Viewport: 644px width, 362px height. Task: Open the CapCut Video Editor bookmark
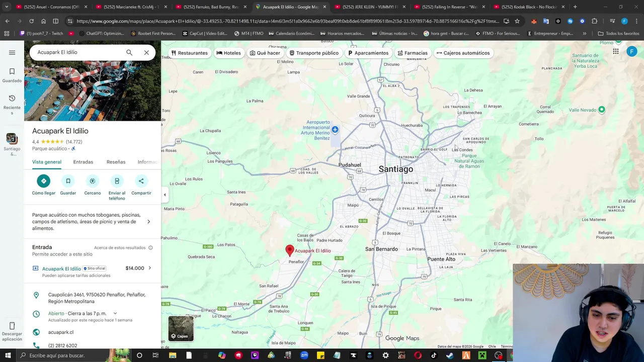[x=205, y=34]
